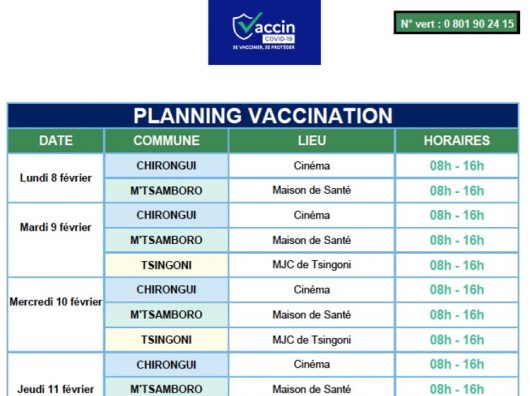Click the N° vert phone number box
530x396 pixels.
pyautogui.click(x=457, y=23)
